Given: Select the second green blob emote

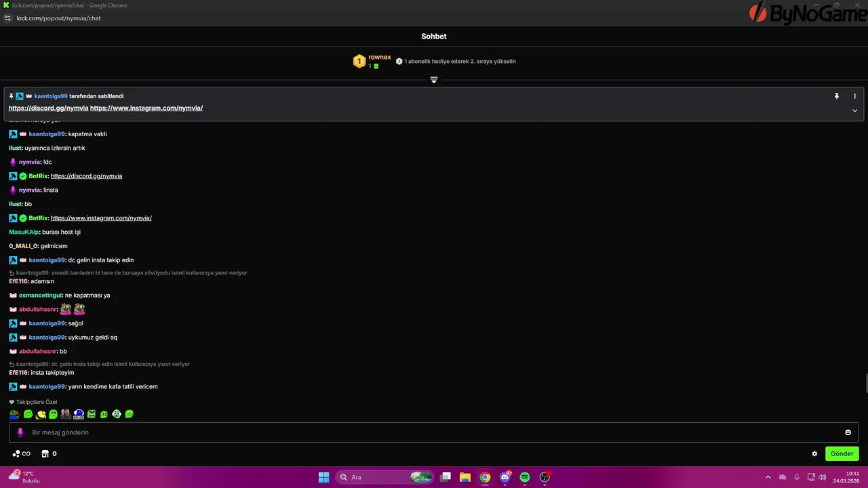Looking at the screenshot, I should pyautogui.click(x=28, y=414).
